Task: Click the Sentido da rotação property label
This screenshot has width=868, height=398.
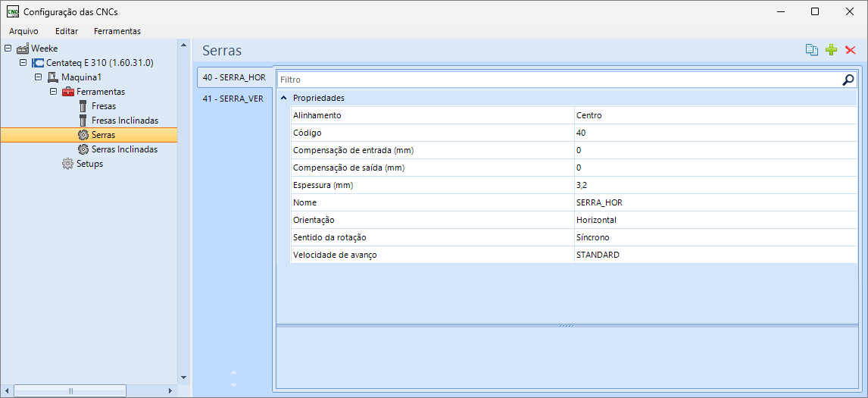Action: [x=329, y=237]
